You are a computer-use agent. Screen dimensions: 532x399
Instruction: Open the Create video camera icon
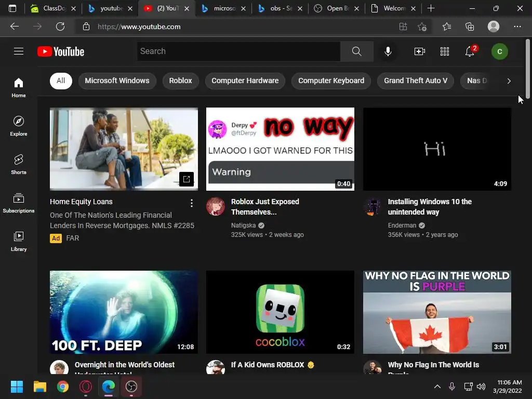click(x=420, y=51)
